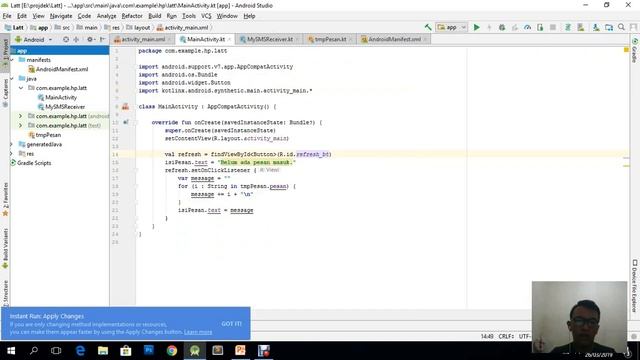
Task: Collapse the manifests folder
Action: [12, 60]
